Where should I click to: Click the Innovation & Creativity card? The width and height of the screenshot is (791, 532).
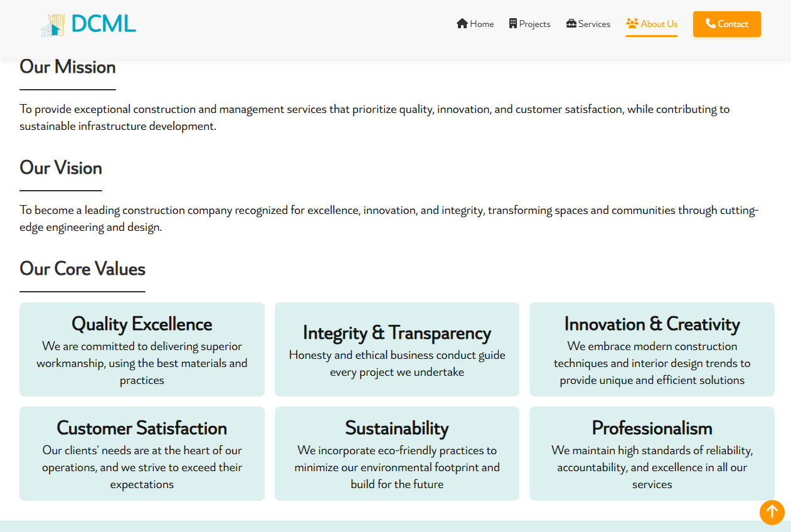652,349
